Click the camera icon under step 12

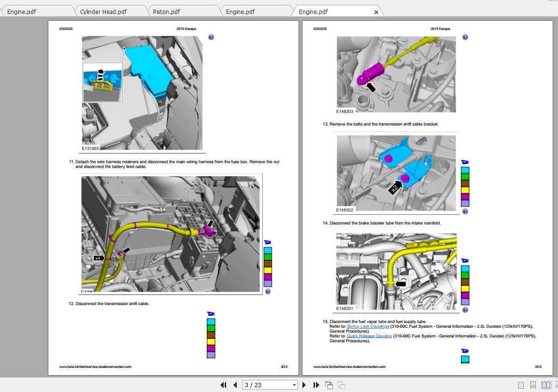click(211, 314)
